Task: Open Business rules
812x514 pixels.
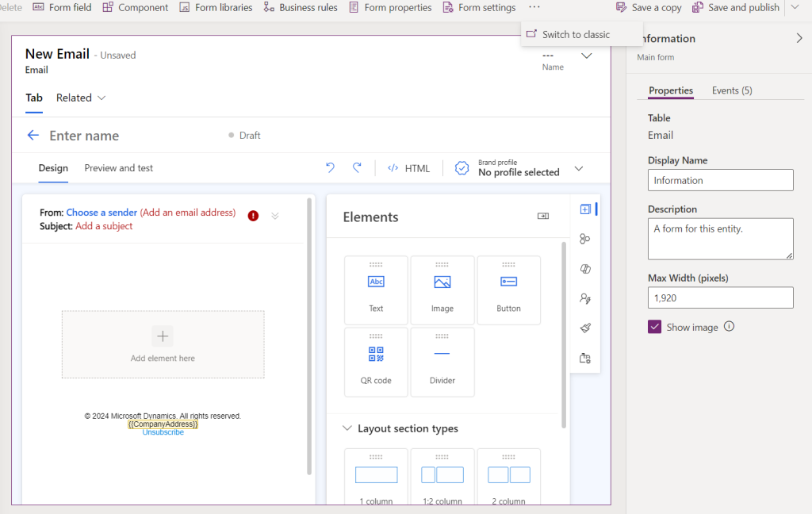Action: [x=301, y=7]
